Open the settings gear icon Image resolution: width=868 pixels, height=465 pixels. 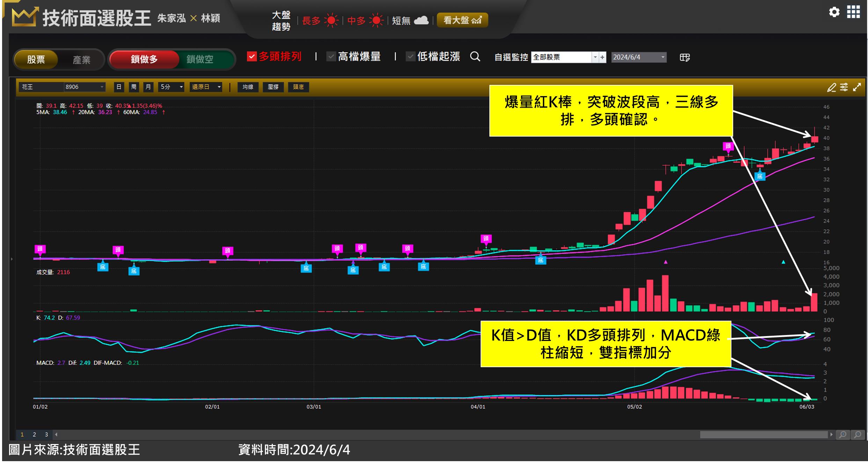[834, 13]
